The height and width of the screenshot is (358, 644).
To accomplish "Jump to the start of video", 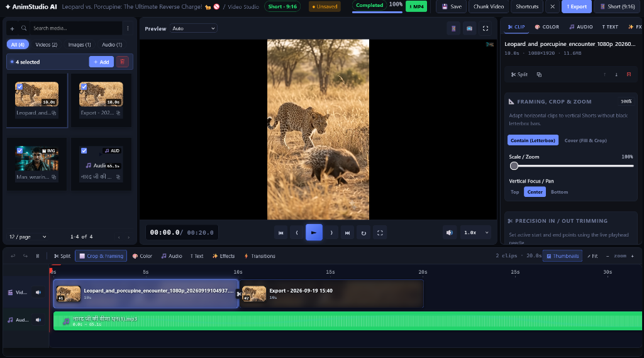I will click(281, 233).
